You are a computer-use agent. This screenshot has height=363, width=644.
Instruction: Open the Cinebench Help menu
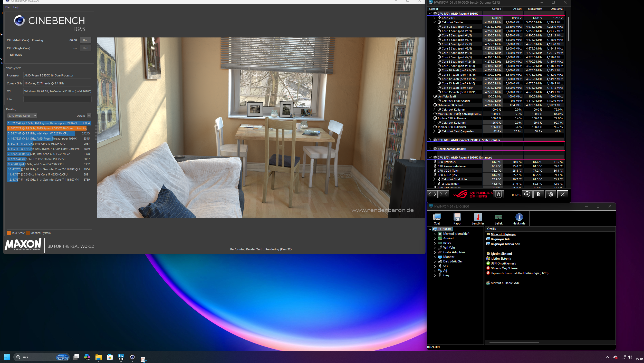[16, 7]
